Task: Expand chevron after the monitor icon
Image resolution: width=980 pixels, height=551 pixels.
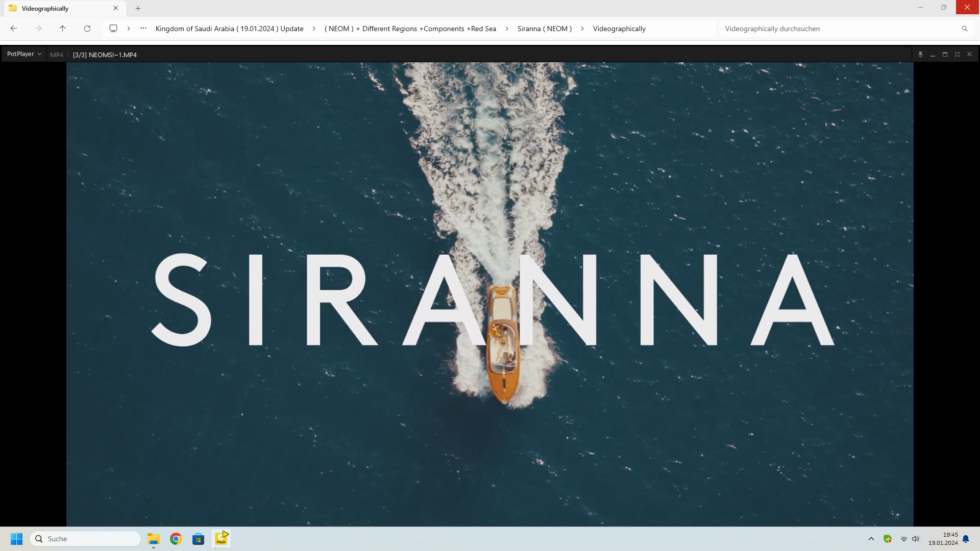Action: point(129,29)
